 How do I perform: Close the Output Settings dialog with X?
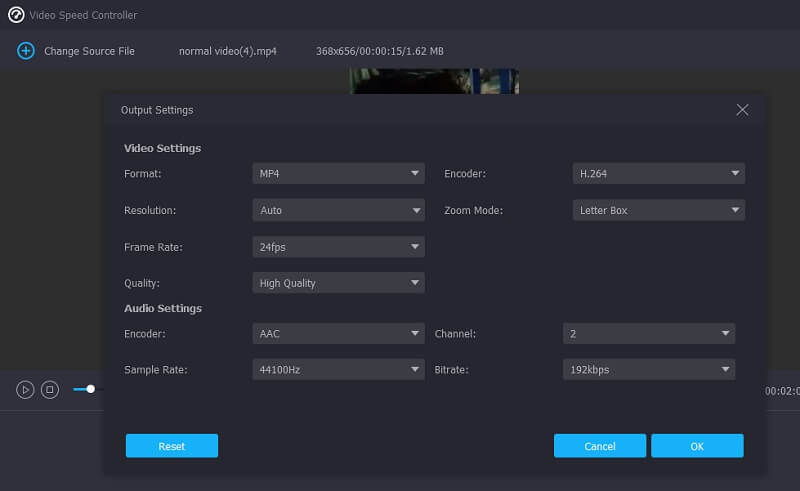point(742,110)
